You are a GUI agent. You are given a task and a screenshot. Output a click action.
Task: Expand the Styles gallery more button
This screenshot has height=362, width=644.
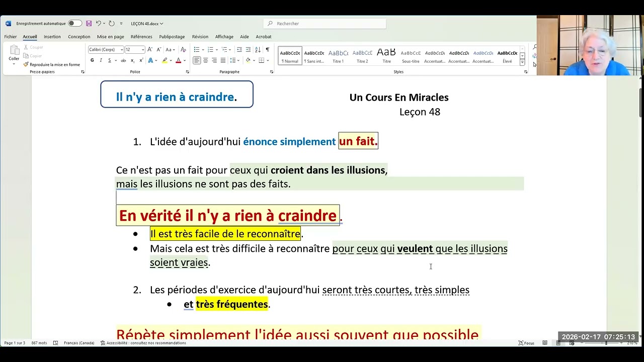[522, 62]
